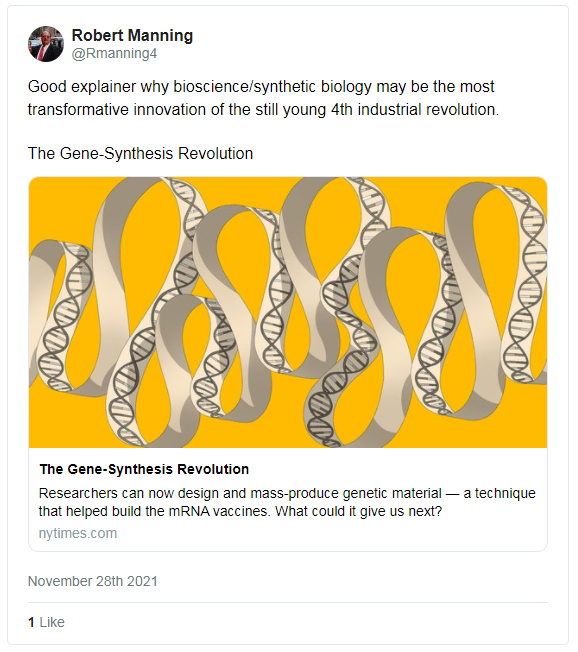This screenshot has height=652, width=578.
Task: Open the November 28th 2021 timestamp
Action: tap(93, 581)
